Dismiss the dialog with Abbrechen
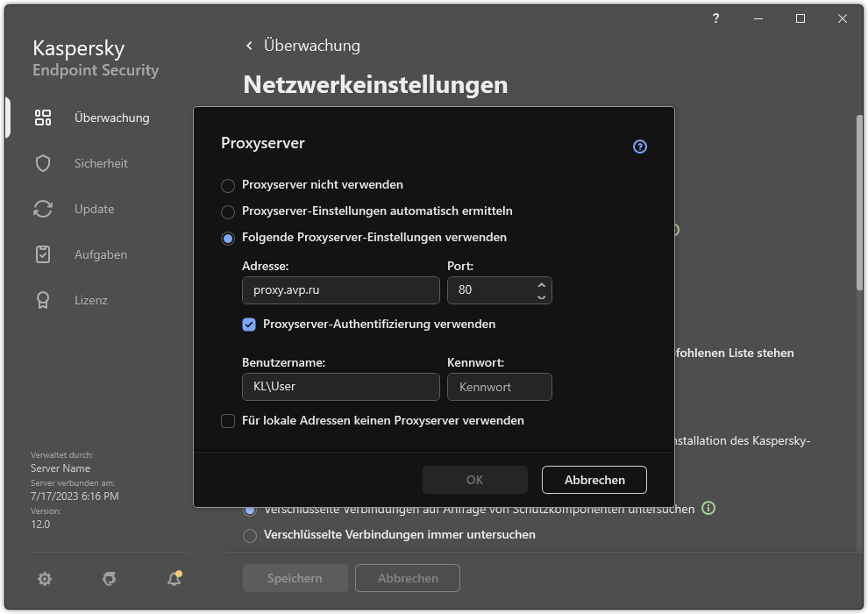Image resolution: width=868 pixels, height=614 pixels. (594, 480)
